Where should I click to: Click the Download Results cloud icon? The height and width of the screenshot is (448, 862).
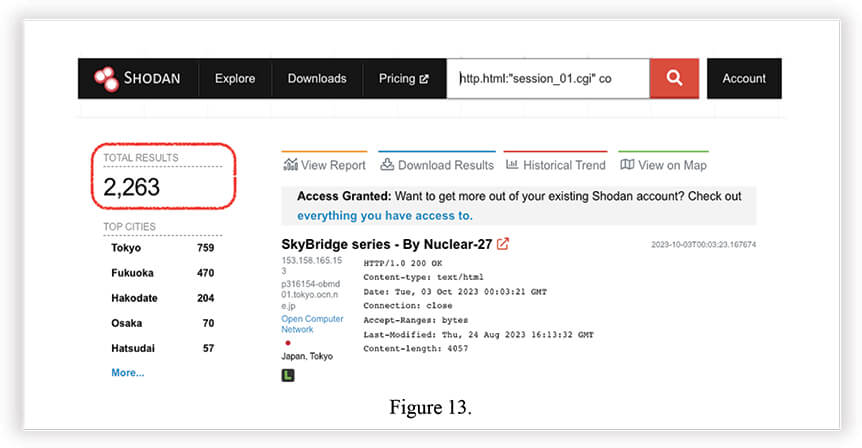click(x=387, y=164)
